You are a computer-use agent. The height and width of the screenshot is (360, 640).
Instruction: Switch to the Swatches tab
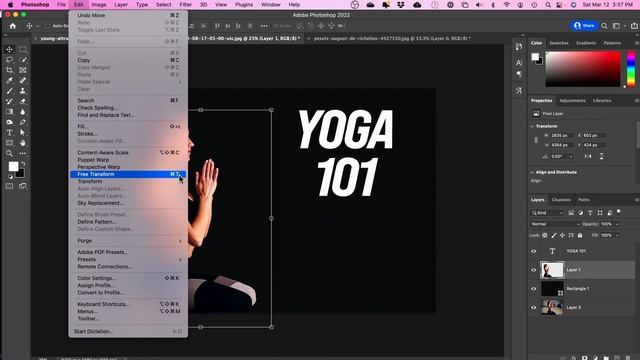tap(559, 43)
